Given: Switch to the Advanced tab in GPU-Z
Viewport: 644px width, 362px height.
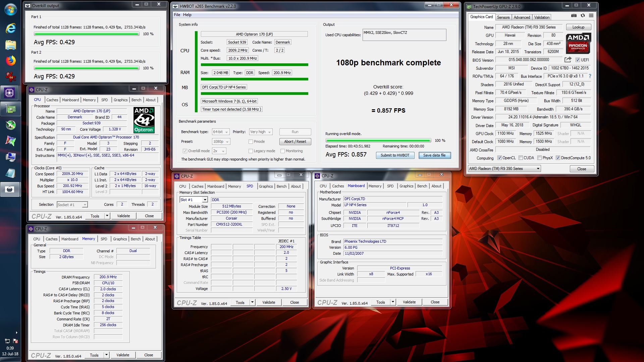Looking at the screenshot, I should tap(522, 17).
